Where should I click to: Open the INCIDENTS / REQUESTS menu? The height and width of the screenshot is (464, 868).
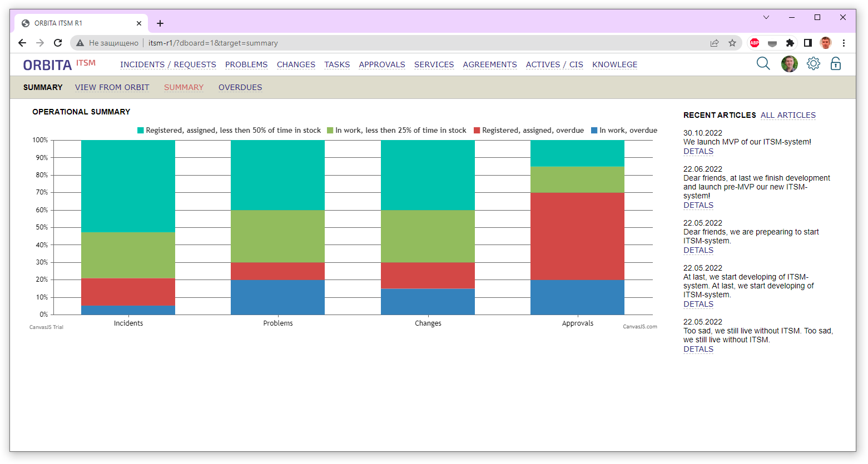click(x=168, y=64)
